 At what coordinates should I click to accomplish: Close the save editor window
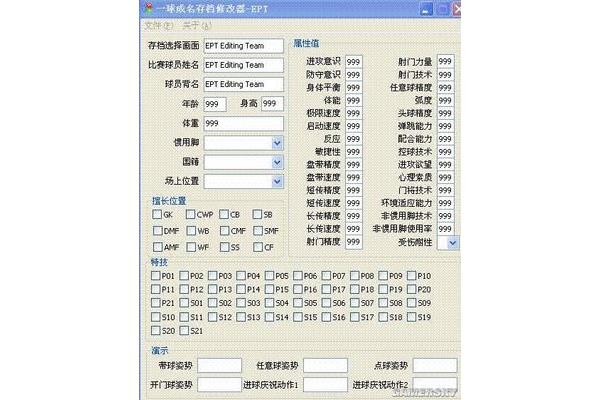457,9
